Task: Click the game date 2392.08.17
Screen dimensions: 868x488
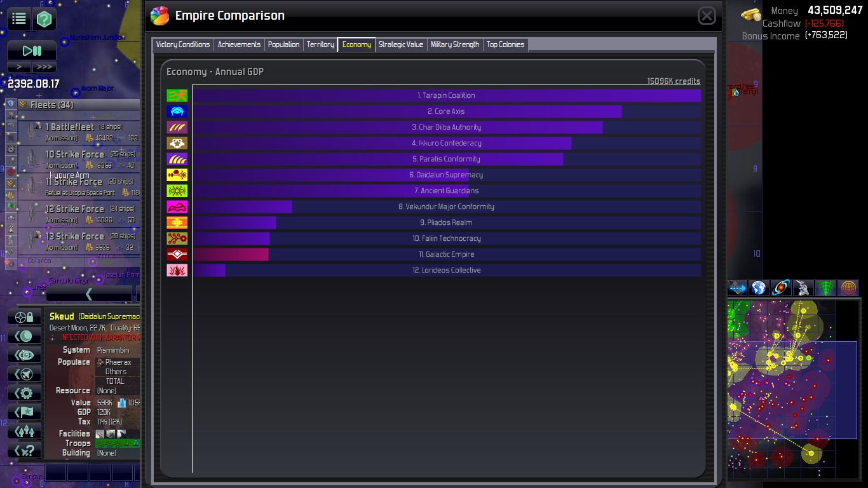Action: coord(34,83)
